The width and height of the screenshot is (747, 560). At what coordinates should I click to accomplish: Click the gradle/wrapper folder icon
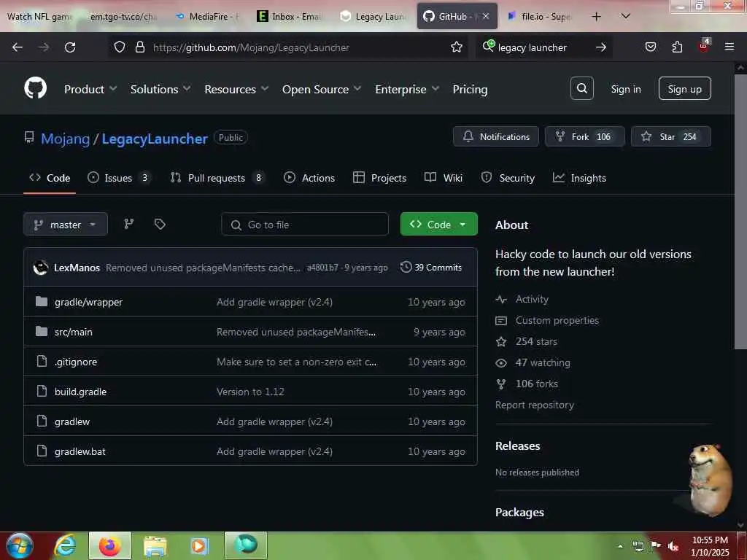click(x=42, y=301)
